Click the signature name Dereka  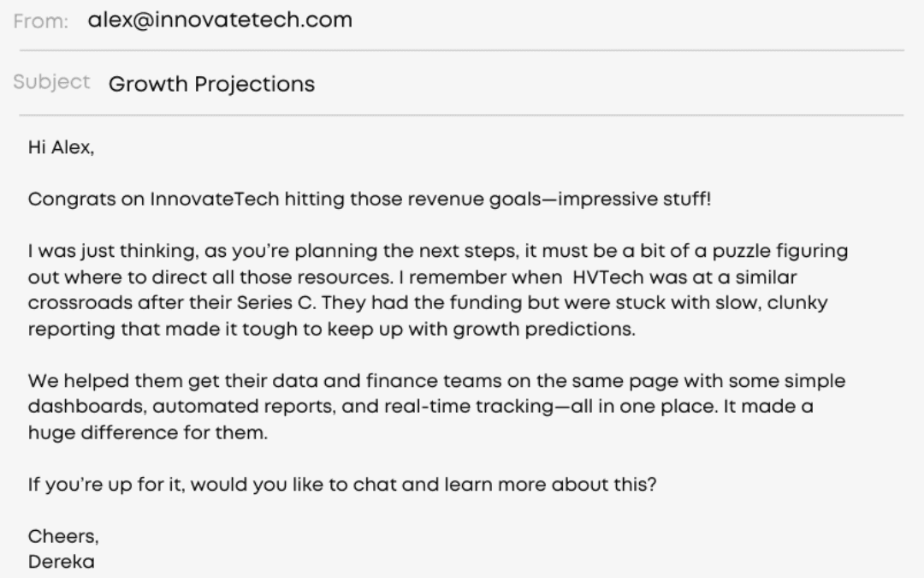[62, 562]
